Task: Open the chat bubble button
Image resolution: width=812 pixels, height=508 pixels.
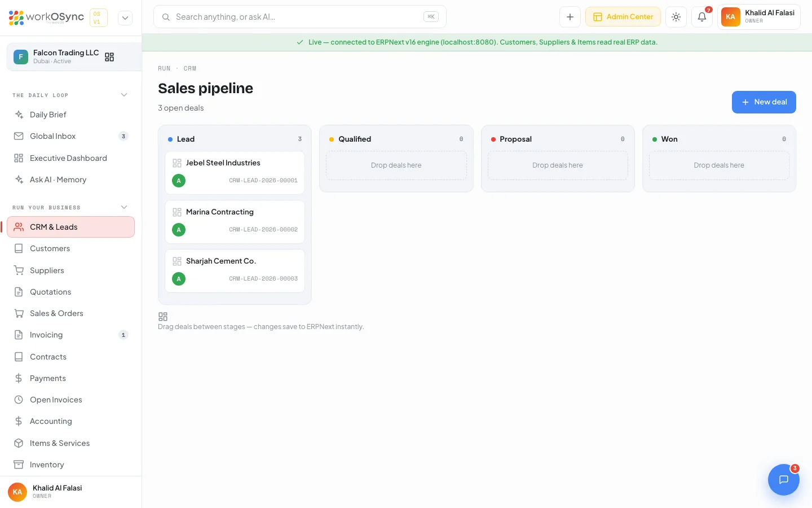Action: point(784,480)
